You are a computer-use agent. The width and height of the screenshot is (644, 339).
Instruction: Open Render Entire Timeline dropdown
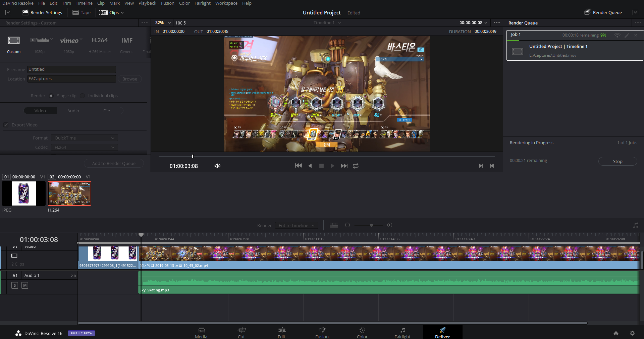coord(296,225)
